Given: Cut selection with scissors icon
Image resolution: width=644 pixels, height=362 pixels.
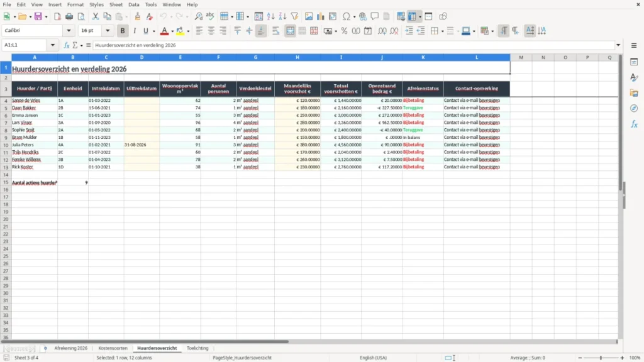Looking at the screenshot, I should pyautogui.click(x=96, y=16).
